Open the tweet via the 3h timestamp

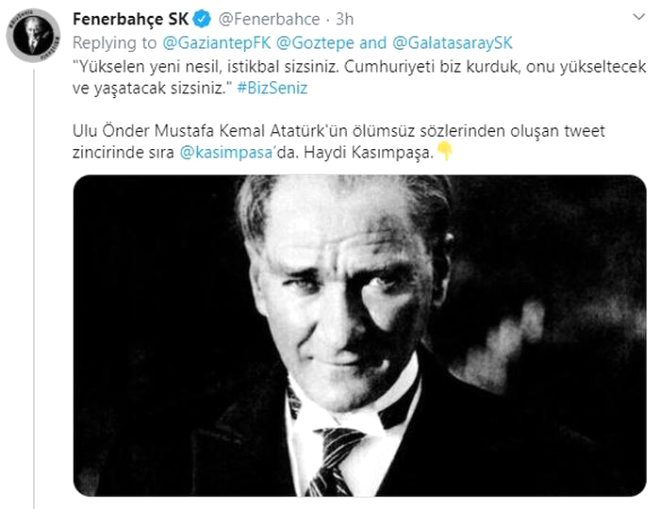click(345, 19)
